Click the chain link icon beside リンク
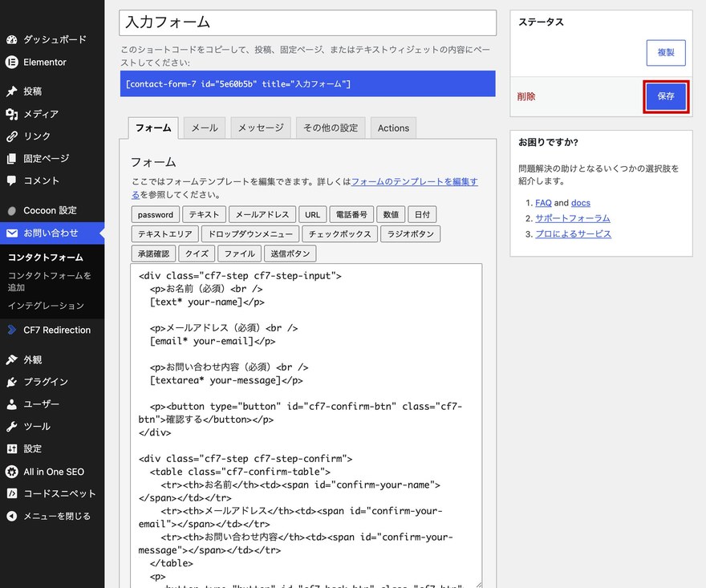 [x=12, y=136]
